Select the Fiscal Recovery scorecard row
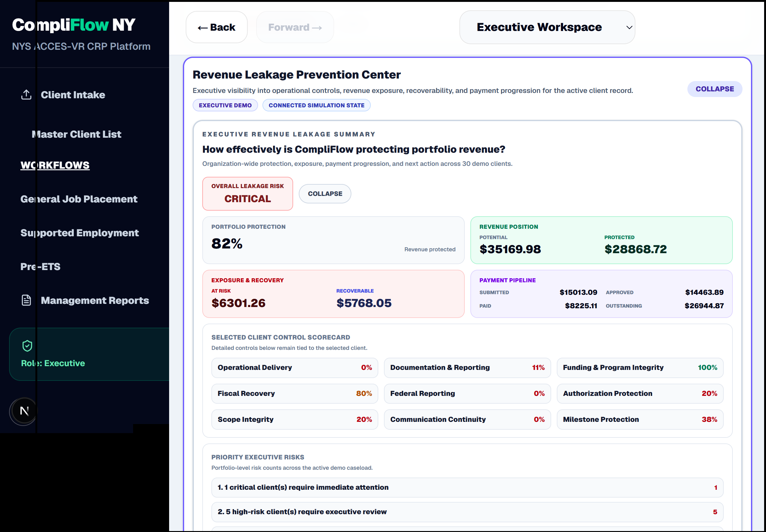The height and width of the screenshot is (532, 766). 294,394
